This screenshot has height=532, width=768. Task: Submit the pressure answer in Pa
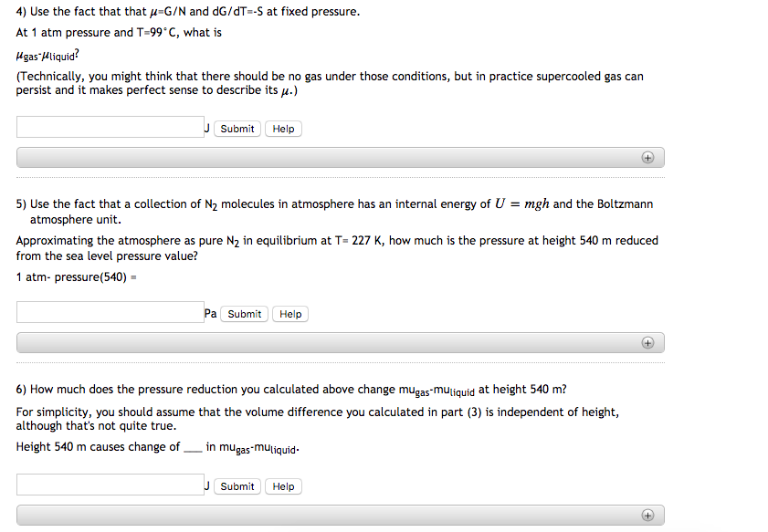pos(245,314)
